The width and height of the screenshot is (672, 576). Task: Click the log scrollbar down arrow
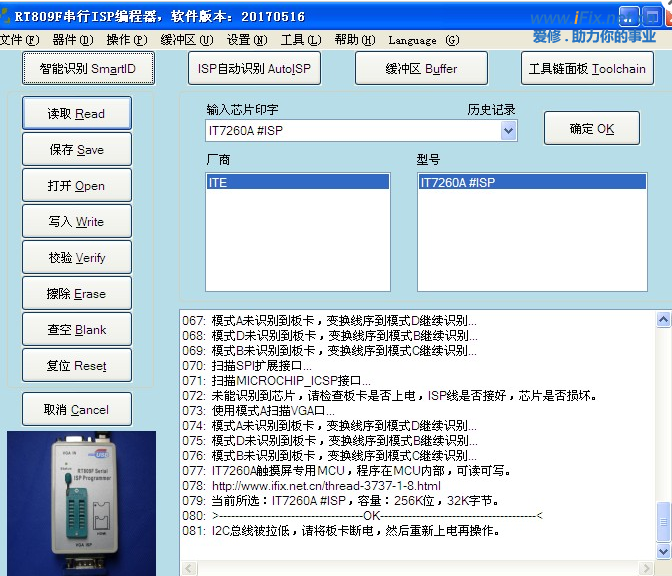(663, 551)
